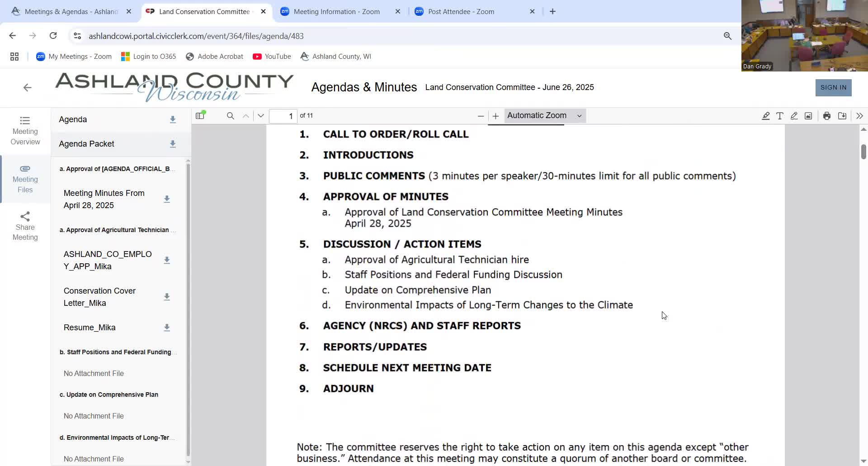Switch to the Meeting Information Zoom tab
This screenshot has width=868, height=466.
(337, 11)
